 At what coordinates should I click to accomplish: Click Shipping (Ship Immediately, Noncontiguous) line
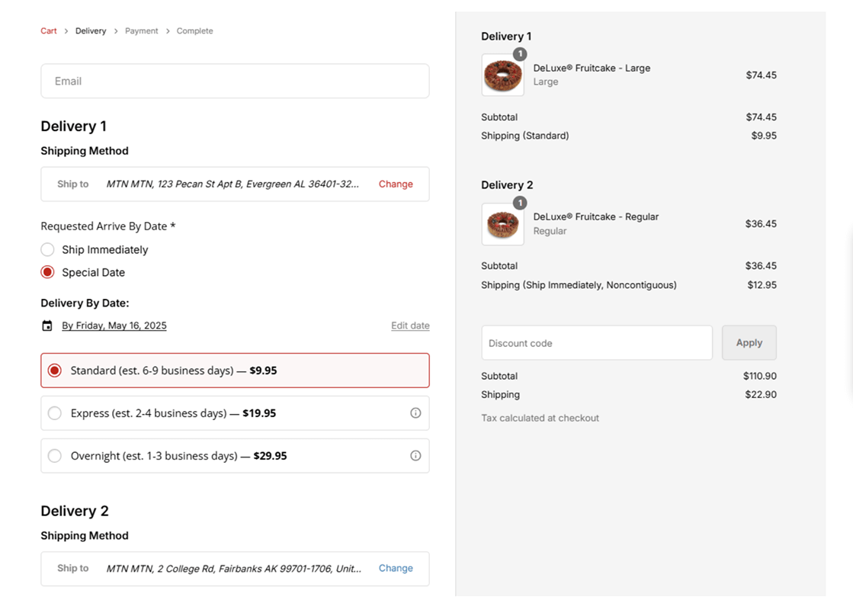(x=579, y=285)
